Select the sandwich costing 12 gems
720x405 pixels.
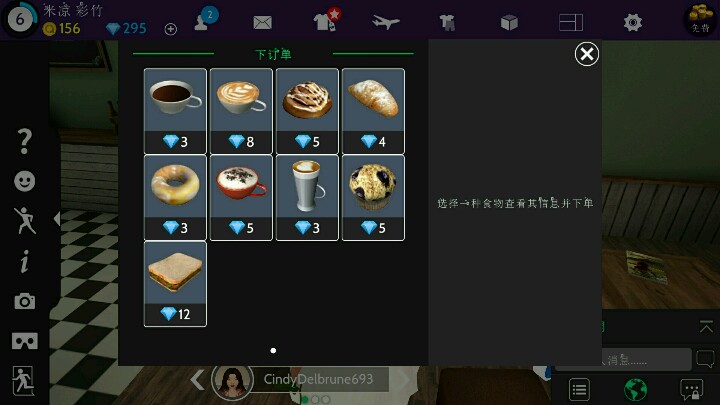point(175,284)
